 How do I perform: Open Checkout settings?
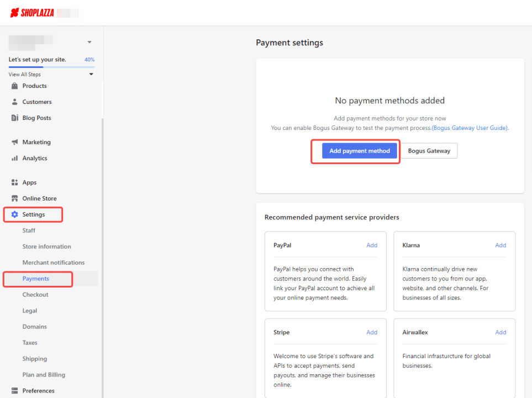point(35,295)
